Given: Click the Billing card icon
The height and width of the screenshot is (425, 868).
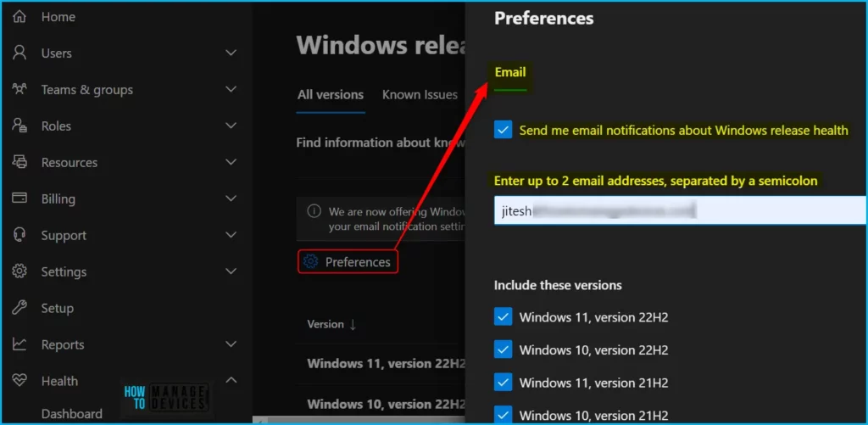Looking at the screenshot, I should click(x=19, y=199).
